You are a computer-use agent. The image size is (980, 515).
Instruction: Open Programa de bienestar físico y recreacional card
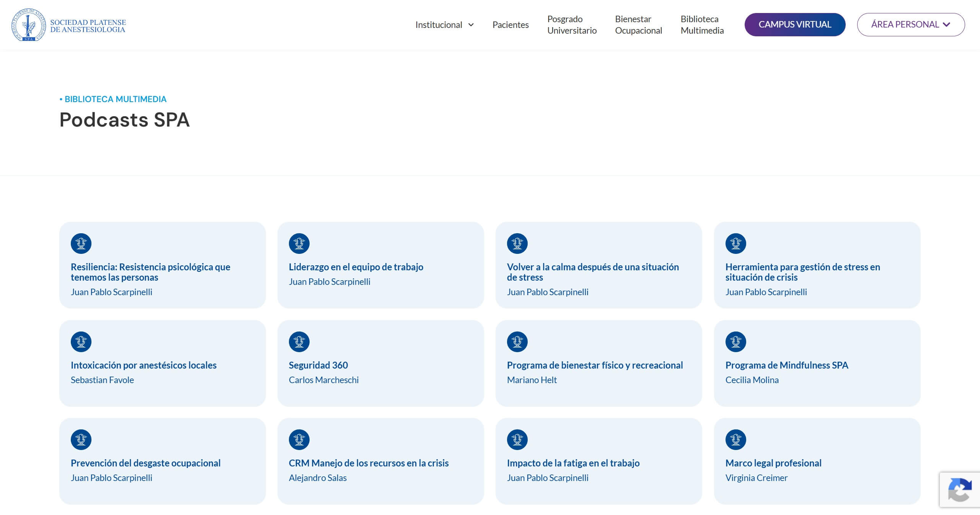(598, 363)
